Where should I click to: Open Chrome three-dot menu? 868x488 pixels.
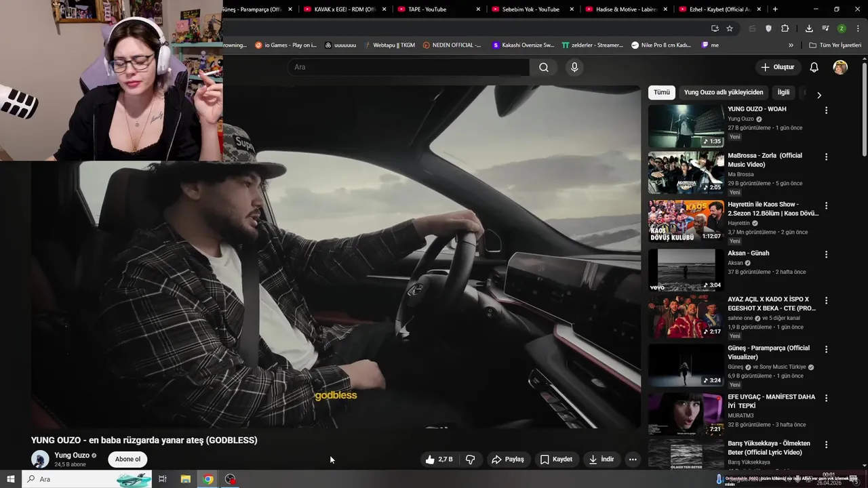pyautogui.click(x=858, y=28)
